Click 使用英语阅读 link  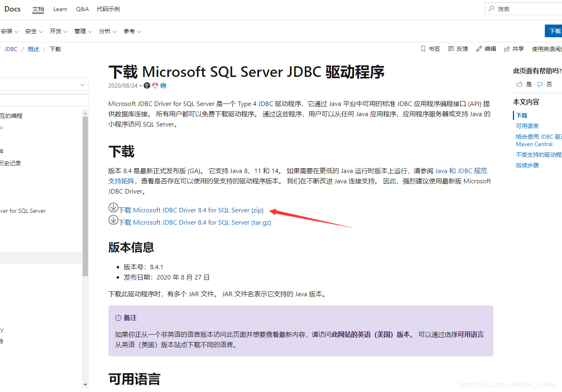point(547,49)
